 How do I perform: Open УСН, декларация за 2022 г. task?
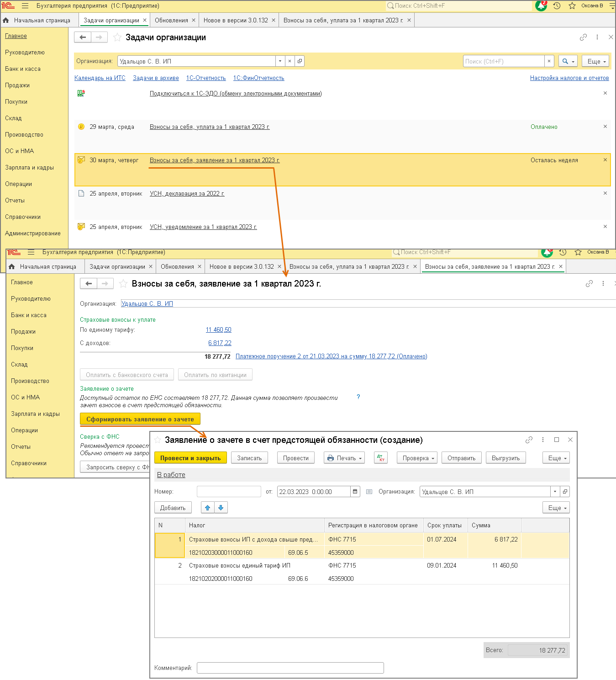coord(187,194)
